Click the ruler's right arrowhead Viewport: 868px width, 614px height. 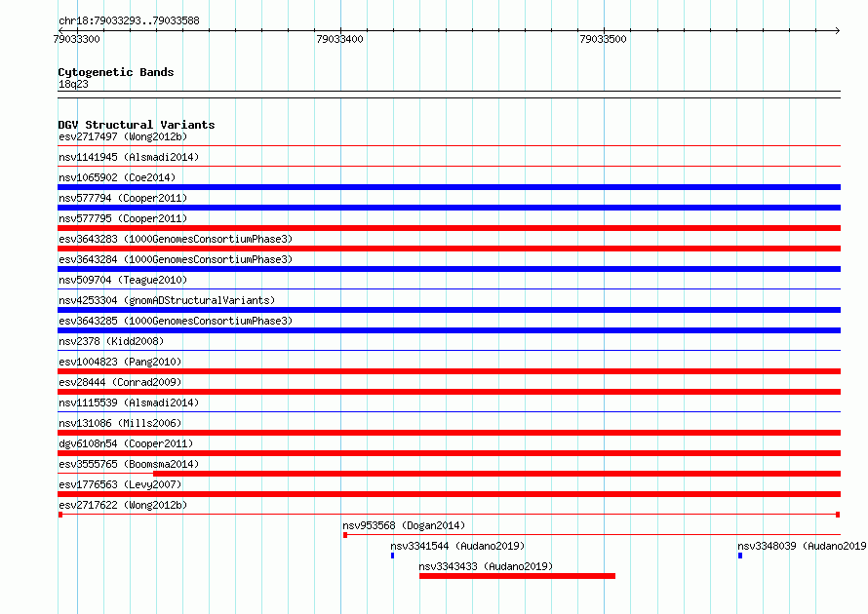tap(838, 30)
